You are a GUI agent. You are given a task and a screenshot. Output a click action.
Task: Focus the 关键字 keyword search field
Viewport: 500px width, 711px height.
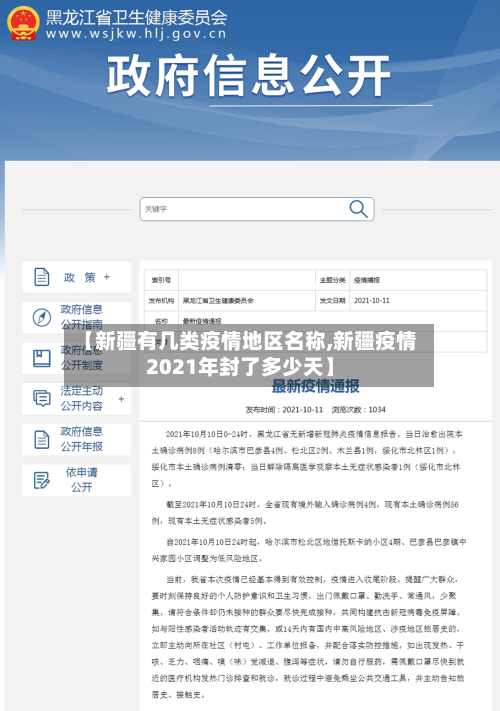(x=257, y=209)
